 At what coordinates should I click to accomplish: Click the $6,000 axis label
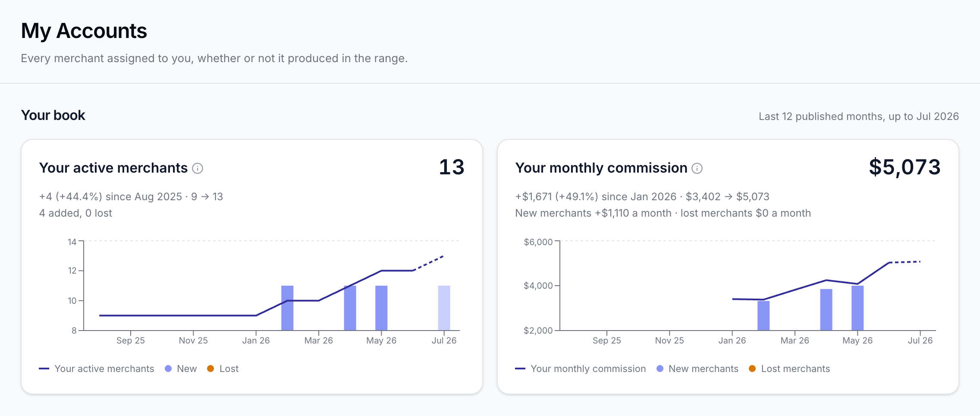click(538, 242)
